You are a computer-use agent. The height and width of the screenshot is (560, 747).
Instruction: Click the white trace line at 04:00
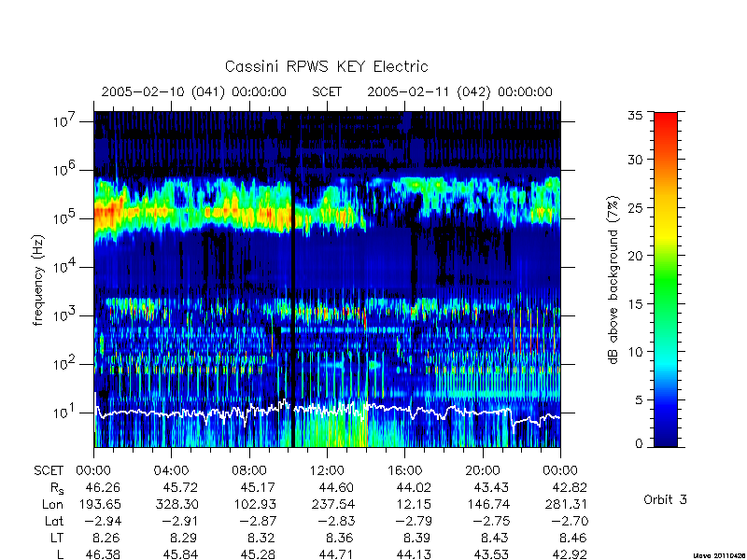click(171, 413)
